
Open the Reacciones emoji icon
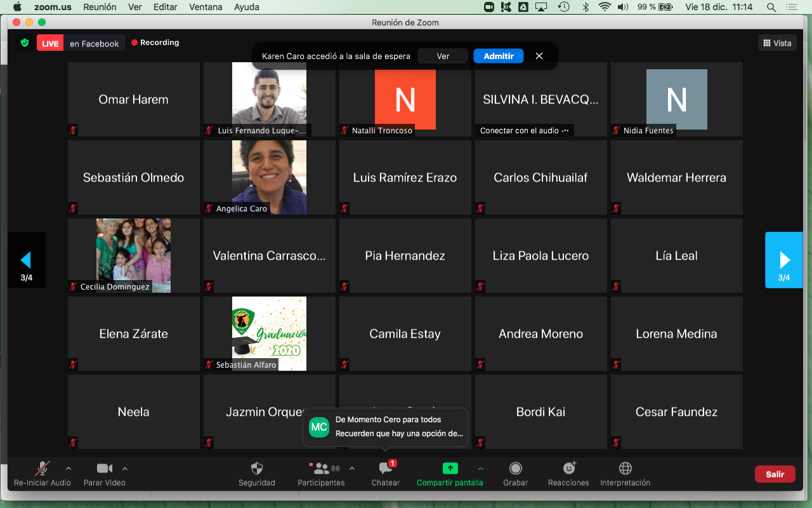coord(569,469)
